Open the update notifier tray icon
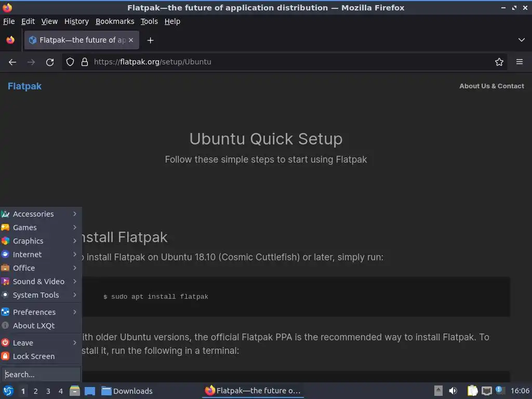 (500, 390)
